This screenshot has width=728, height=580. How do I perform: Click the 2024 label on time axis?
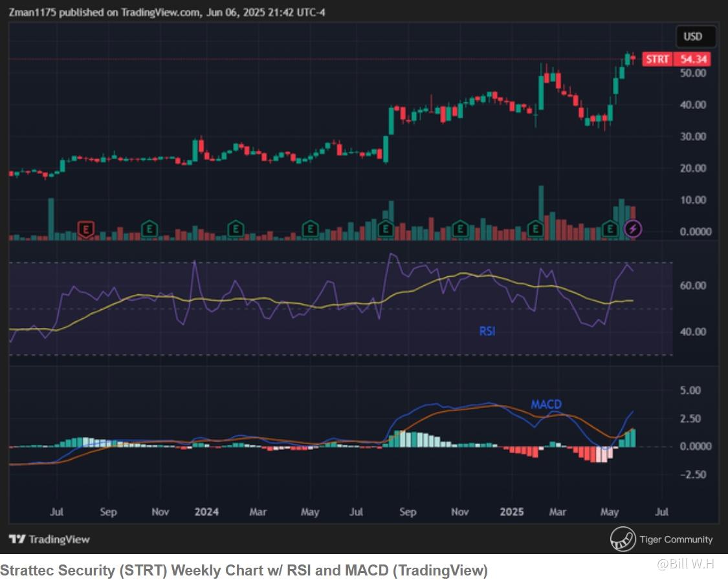[206, 512]
